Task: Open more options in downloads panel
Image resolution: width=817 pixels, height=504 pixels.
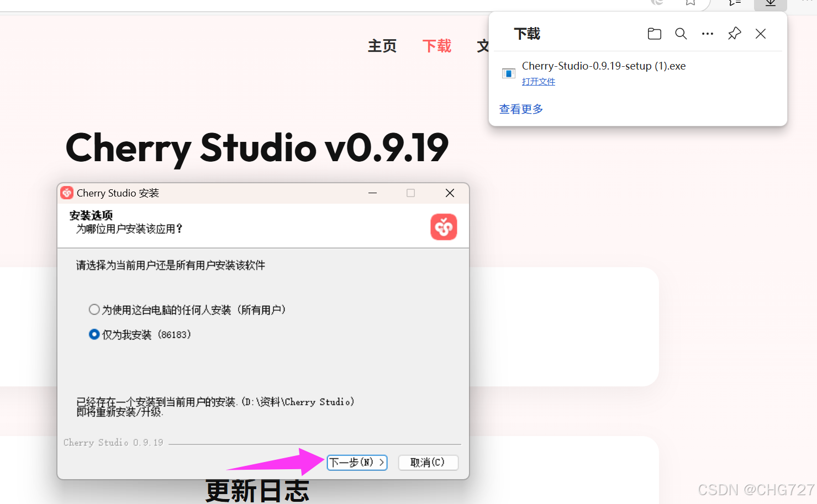Action: click(x=708, y=34)
